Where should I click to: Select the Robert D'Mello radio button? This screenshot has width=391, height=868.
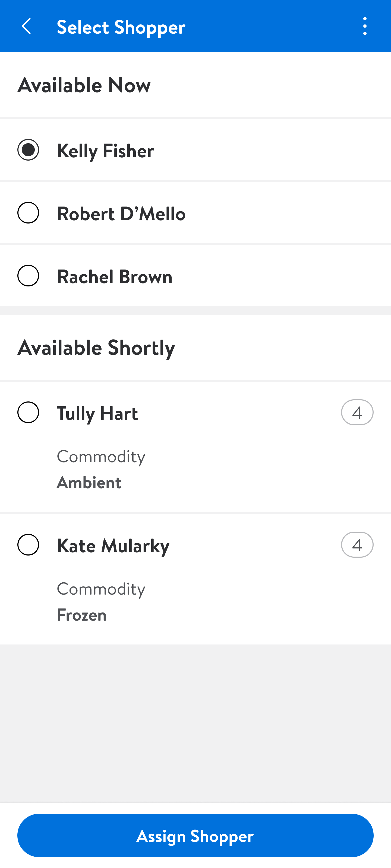click(x=28, y=213)
